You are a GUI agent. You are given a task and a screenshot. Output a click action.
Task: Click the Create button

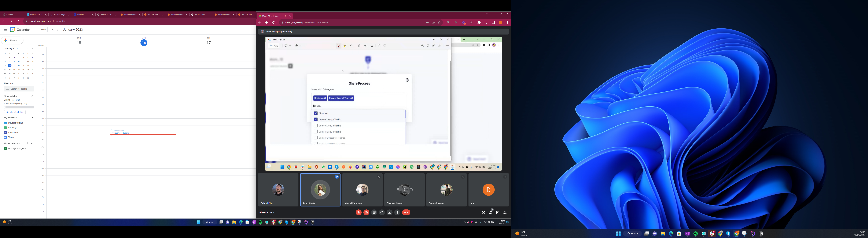pos(12,40)
